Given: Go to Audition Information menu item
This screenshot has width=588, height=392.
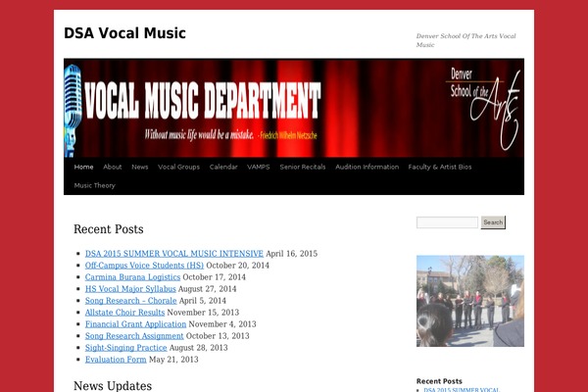Looking at the screenshot, I should 367,167.
